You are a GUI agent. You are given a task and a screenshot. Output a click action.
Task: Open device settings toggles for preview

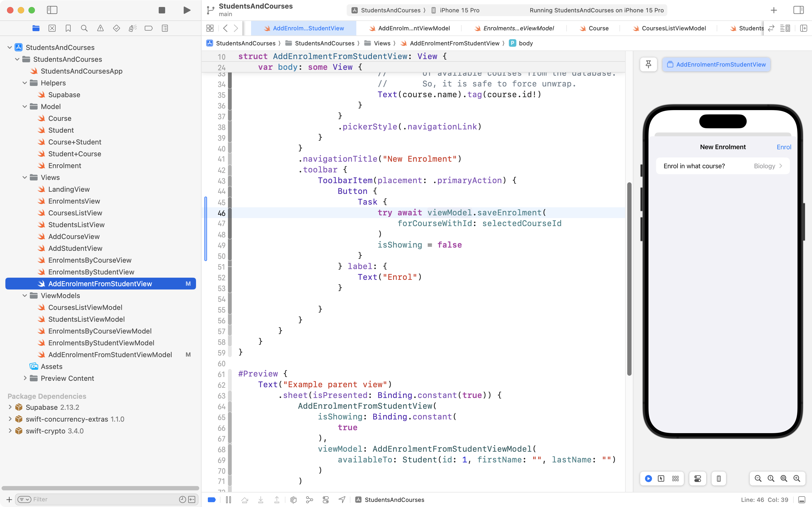coord(697,479)
